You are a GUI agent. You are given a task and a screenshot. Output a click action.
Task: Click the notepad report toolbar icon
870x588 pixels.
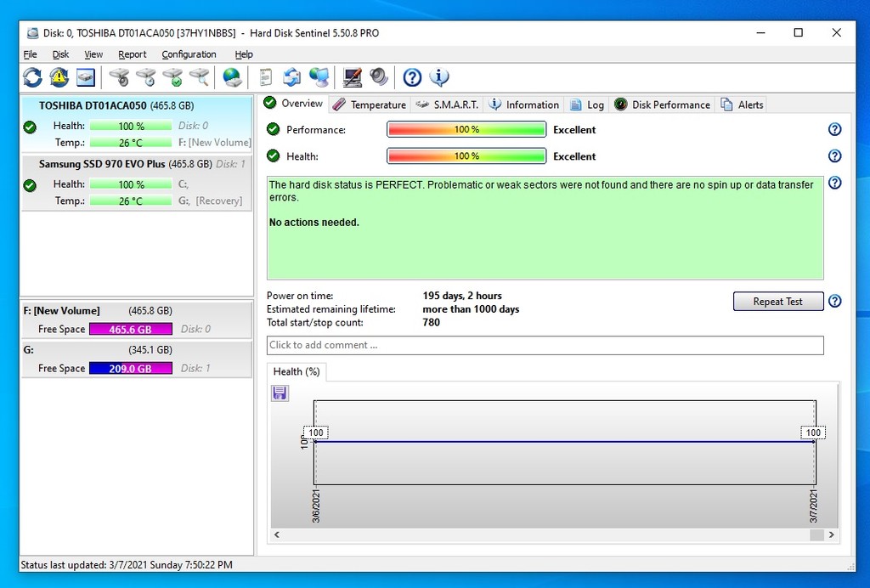(266, 77)
